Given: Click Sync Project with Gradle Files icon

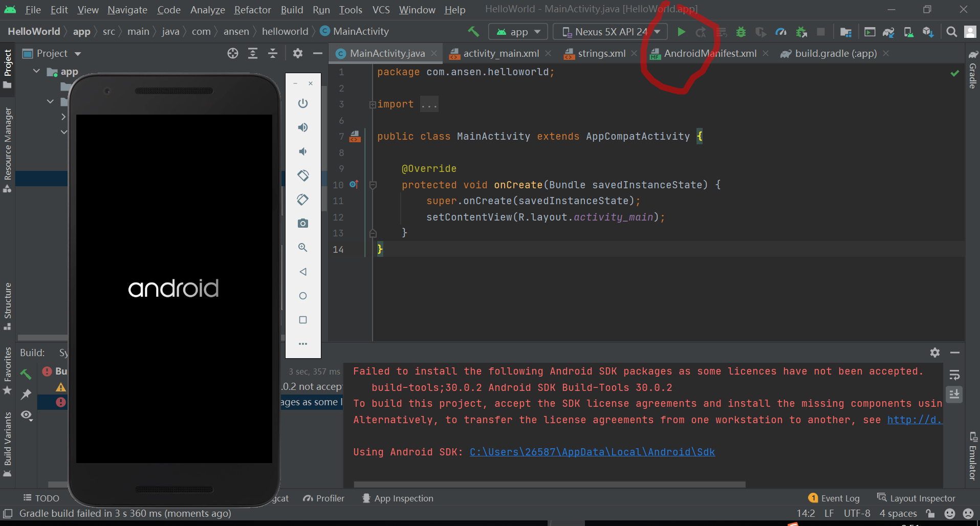Looking at the screenshot, I should [x=888, y=32].
